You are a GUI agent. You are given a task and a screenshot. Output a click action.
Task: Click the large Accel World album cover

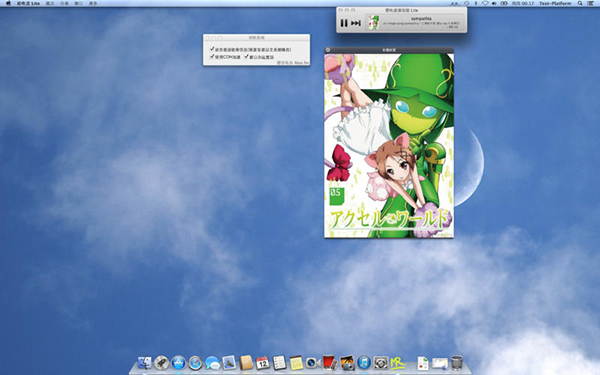tap(389, 145)
